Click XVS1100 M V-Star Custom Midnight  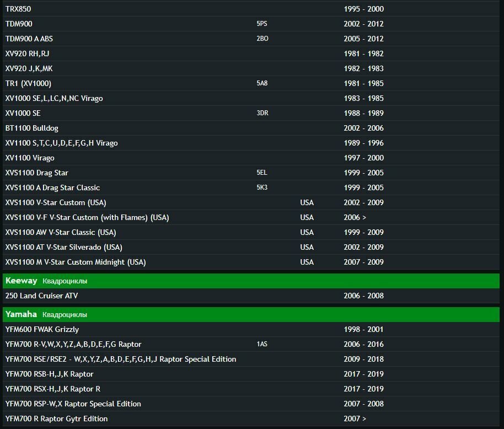(x=76, y=262)
